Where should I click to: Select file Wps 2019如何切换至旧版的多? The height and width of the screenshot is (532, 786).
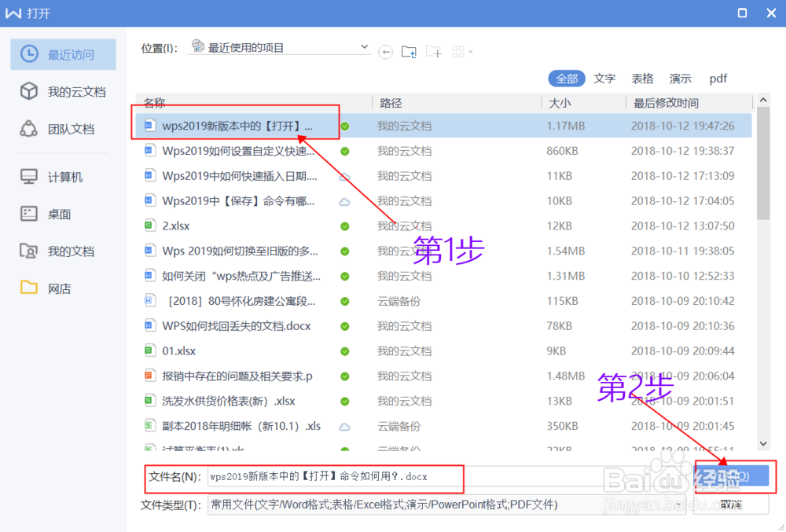pyautogui.click(x=443, y=251)
